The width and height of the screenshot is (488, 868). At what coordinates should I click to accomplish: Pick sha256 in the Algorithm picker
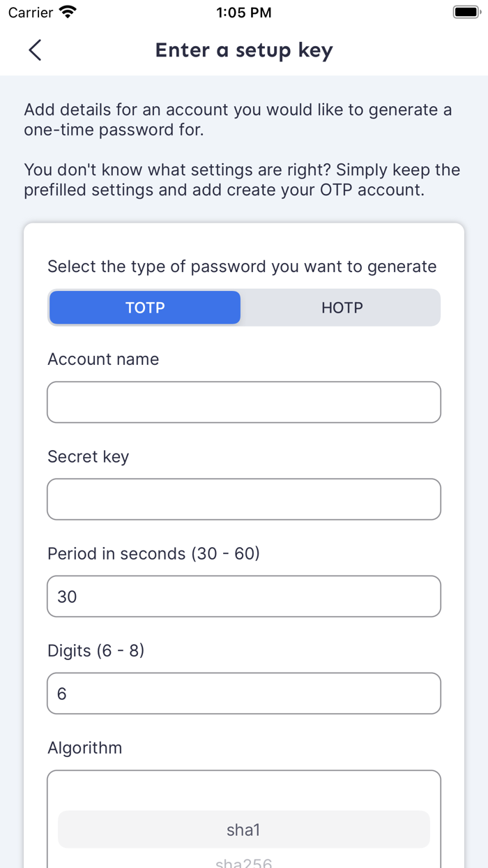tap(243, 862)
